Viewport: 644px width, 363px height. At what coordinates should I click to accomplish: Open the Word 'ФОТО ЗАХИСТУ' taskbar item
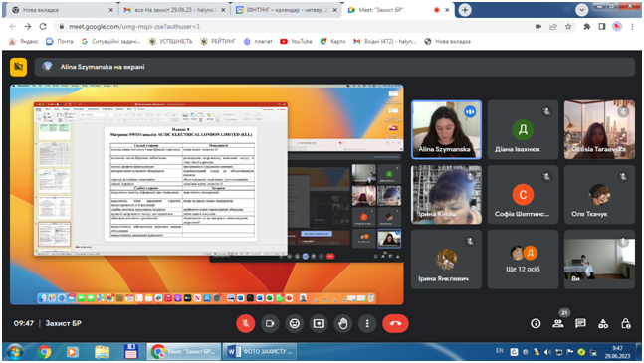coord(260,352)
